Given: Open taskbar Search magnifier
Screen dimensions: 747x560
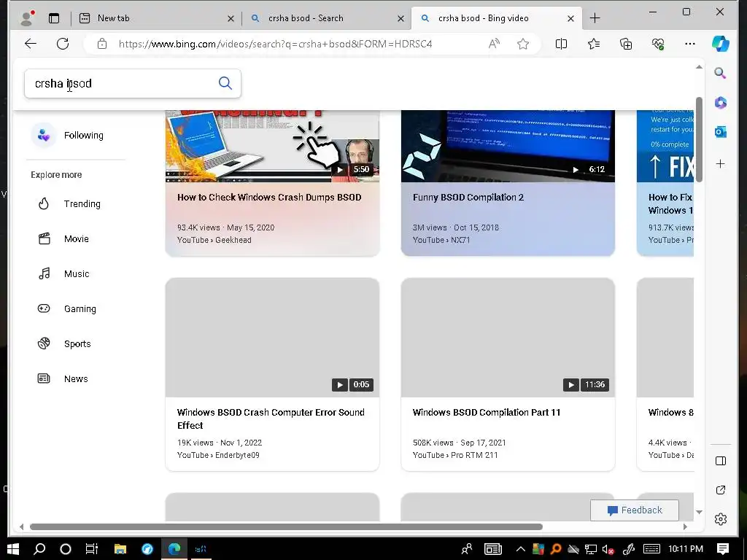Looking at the screenshot, I should point(39,549).
